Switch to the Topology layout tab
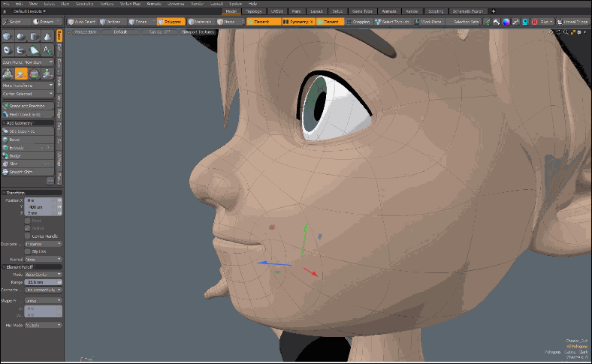Viewport: 592px width, 364px height. pyautogui.click(x=254, y=12)
